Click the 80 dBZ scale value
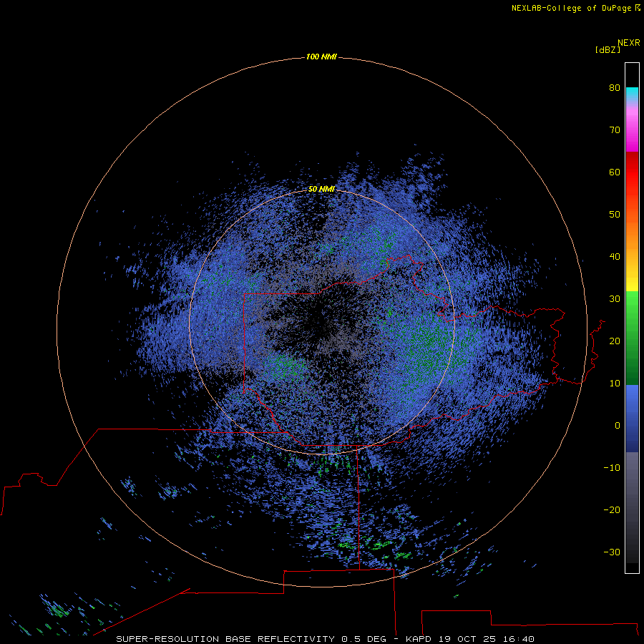This screenshot has width=644, height=644. 615,87
